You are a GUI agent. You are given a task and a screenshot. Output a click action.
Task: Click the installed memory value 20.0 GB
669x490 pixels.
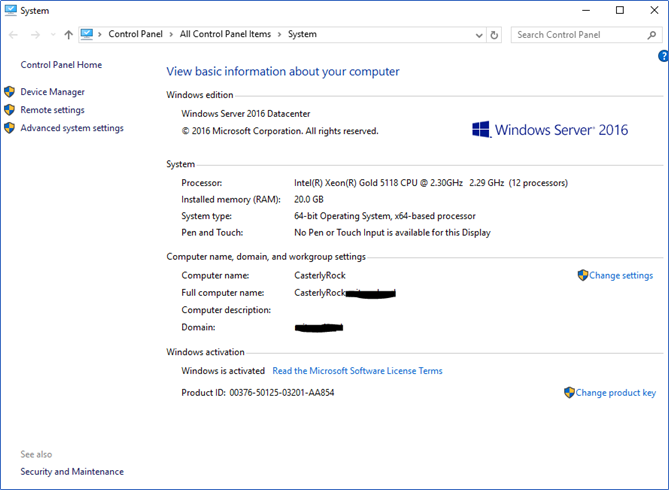309,199
